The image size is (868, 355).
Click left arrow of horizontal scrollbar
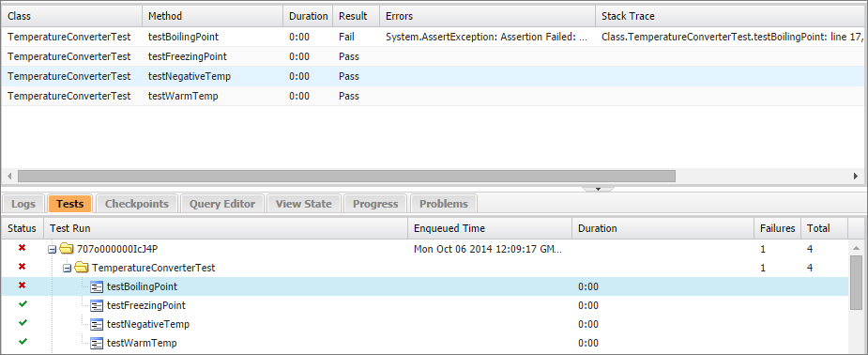pos(8,177)
